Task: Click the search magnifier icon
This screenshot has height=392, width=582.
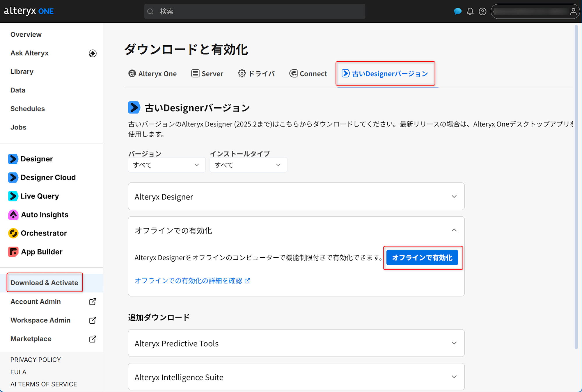Action: [x=150, y=11]
